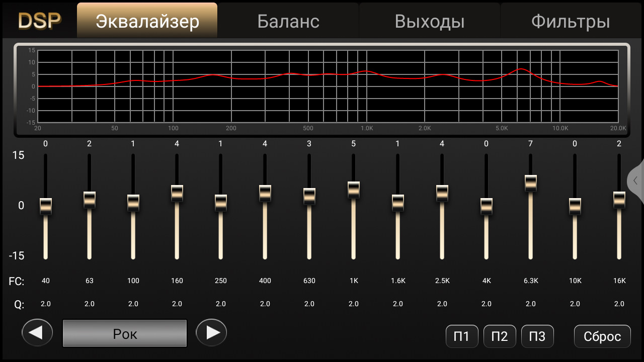Select the Q value under 40 Hz
644x362 pixels.
(46, 304)
